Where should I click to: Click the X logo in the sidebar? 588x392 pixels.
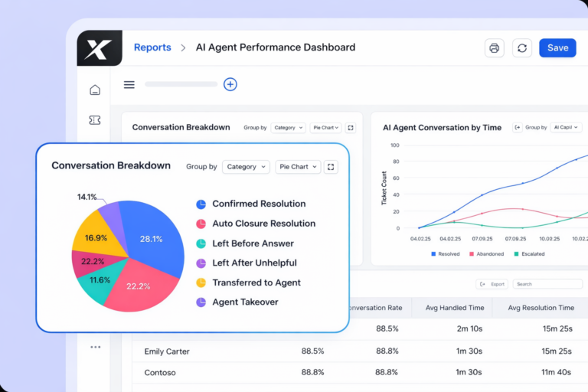click(x=99, y=48)
